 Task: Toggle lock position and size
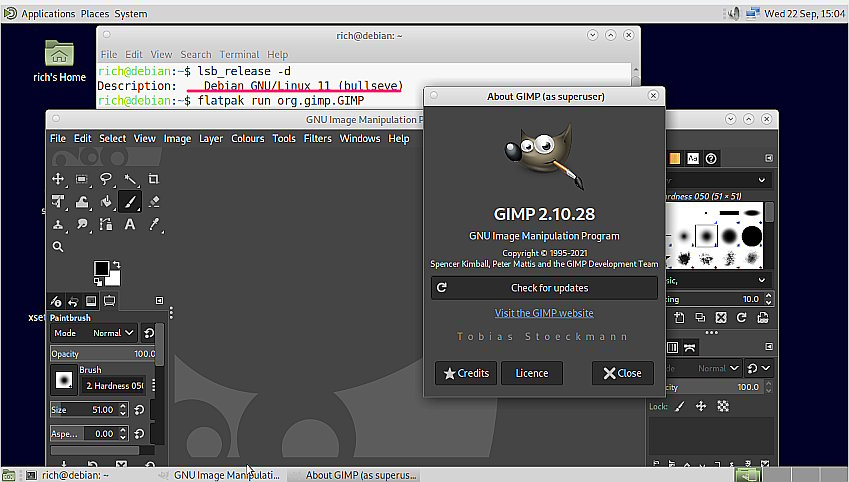(x=701, y=406)
